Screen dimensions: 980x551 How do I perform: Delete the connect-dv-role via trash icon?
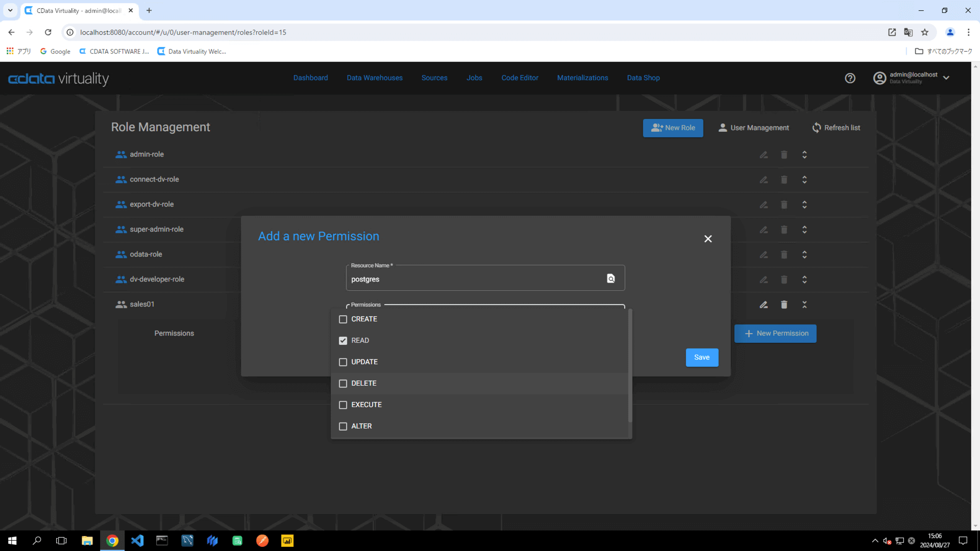pyautogui.click(x=784, y=180)
